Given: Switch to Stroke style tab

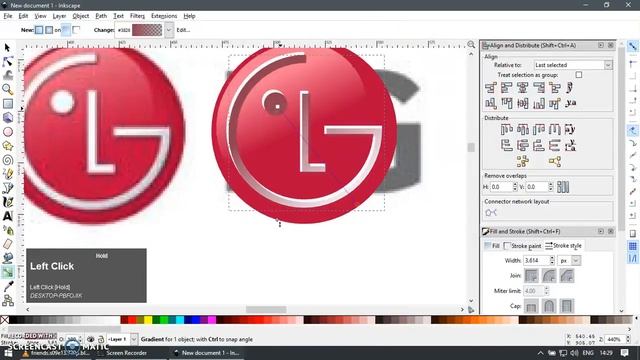Looking at the screenshot, I should pyautogui.click(x=563, y=246).
